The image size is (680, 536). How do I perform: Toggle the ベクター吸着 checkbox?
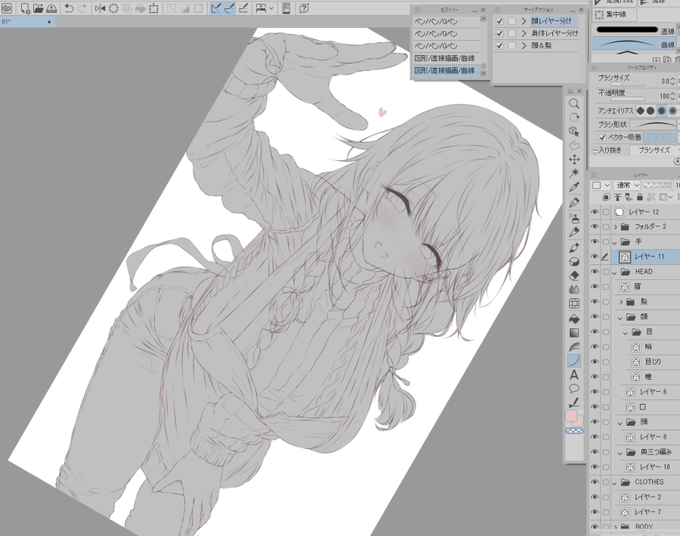click(602, 137)
